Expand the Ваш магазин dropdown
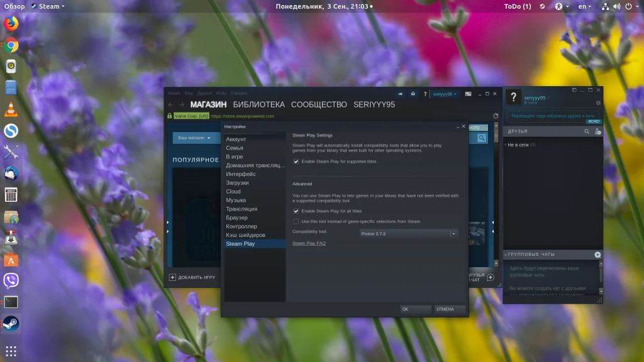The image size is (644, 362). click(194, 138)
